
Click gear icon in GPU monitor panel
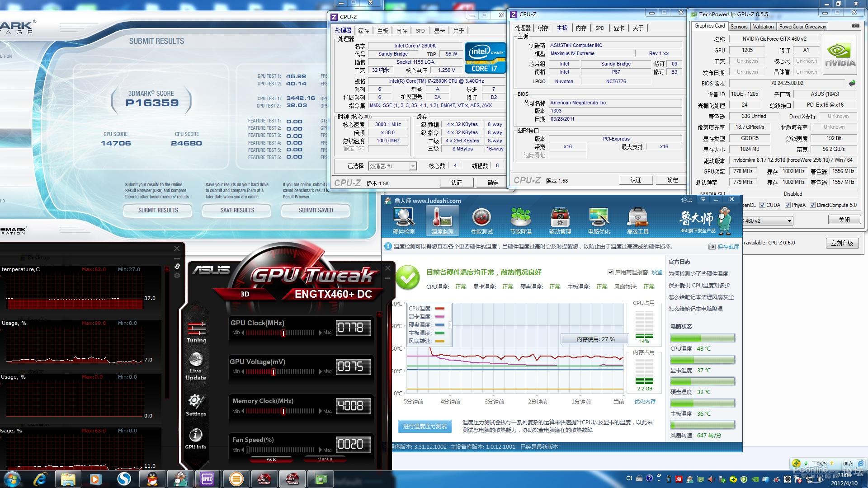pos(177,275)
